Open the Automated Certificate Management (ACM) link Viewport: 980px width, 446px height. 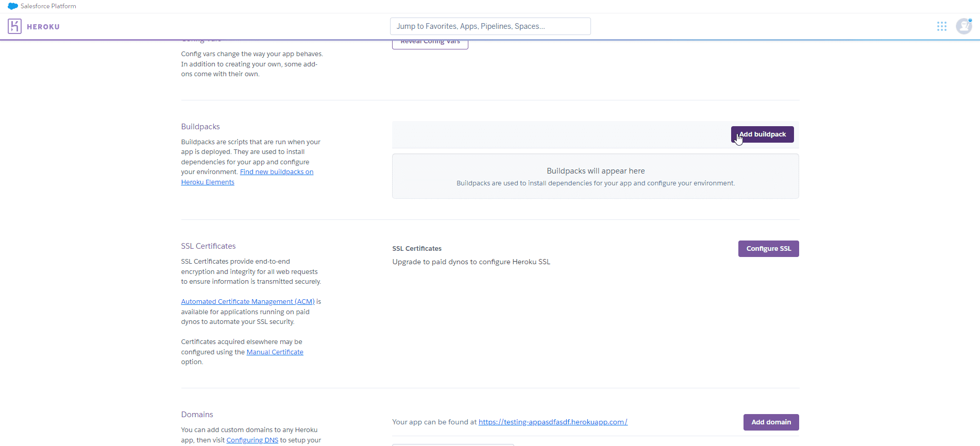click(247, 302)
